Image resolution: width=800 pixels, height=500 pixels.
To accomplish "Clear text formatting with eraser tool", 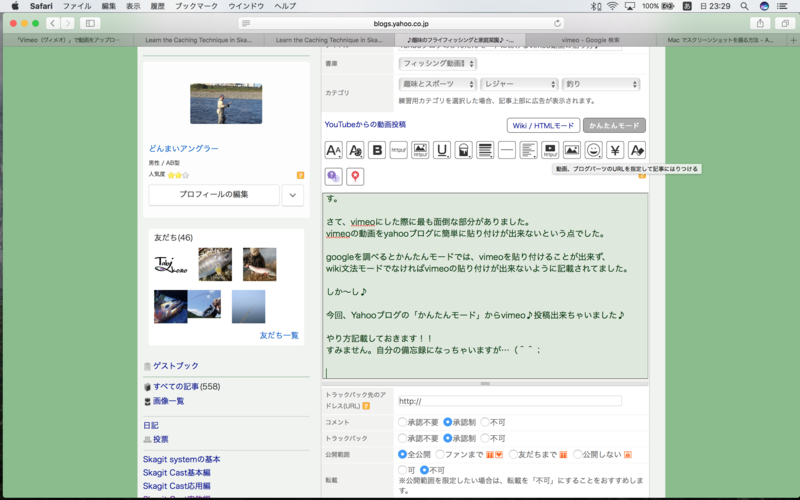I will 637,150.
